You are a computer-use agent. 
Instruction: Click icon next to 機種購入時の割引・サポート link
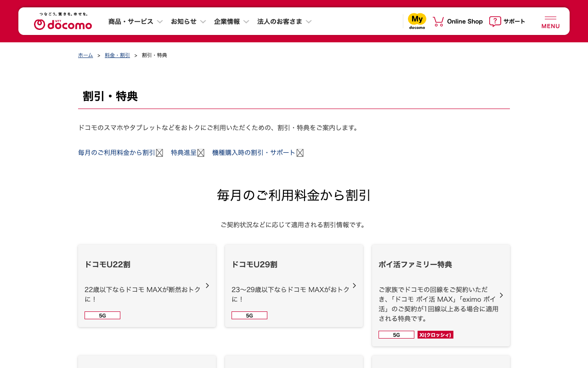(300, 153)
